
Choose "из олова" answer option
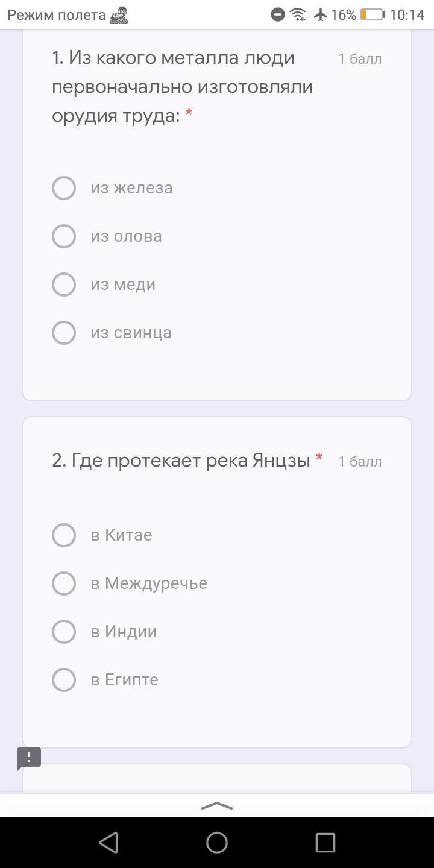coord(64,236)
